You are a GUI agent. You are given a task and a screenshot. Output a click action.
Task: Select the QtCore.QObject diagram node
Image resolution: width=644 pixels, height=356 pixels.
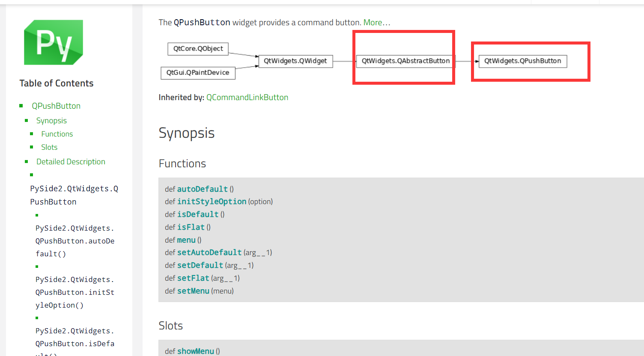coord(198,49)
